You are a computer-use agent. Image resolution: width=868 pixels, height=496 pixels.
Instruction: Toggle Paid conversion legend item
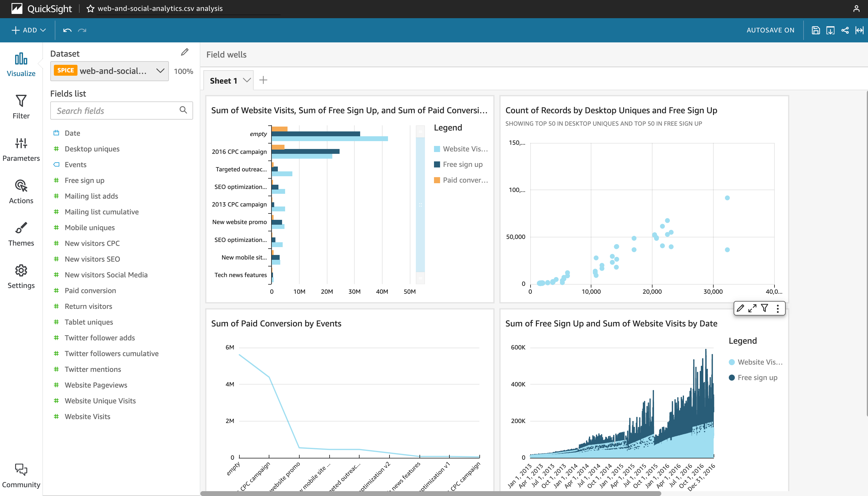pos(465,180)
